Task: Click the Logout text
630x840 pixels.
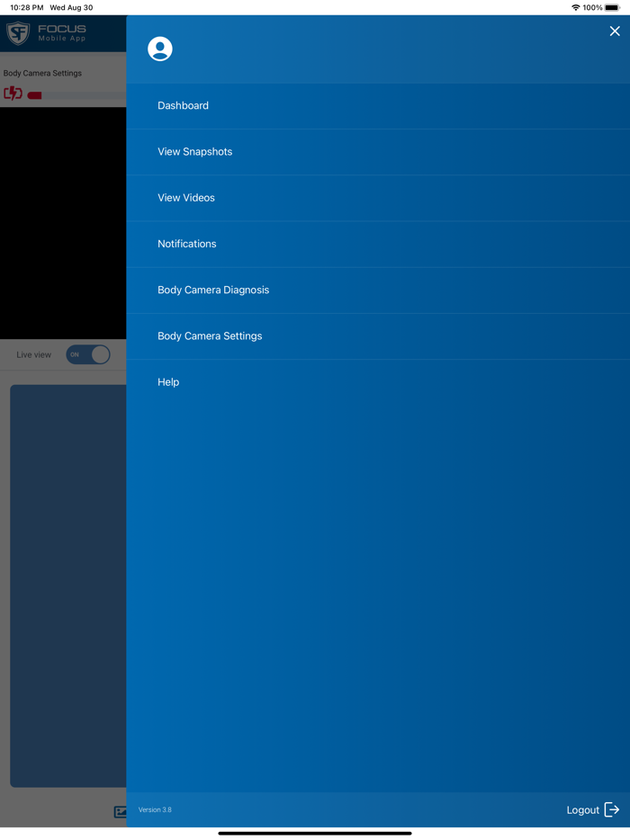Action: pyautogui.click(x=582, y=810)
